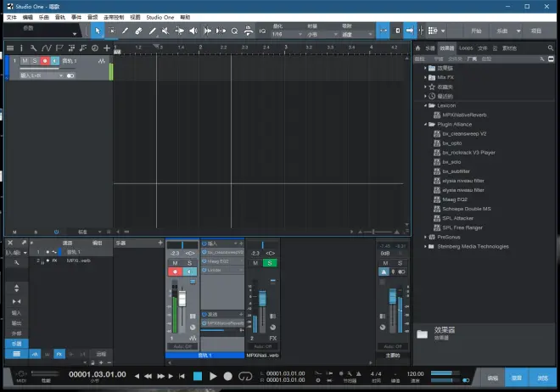Select the Split tool
The width and height of the screenshot is (560, 392).
125,31
